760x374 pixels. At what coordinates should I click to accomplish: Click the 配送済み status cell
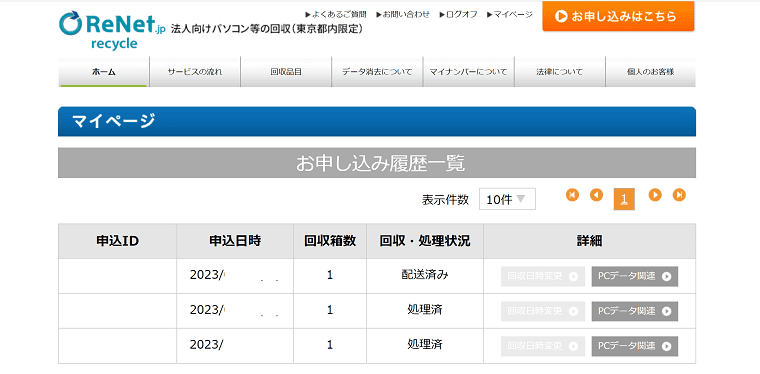pyautogui.click(x=425, y=276)
